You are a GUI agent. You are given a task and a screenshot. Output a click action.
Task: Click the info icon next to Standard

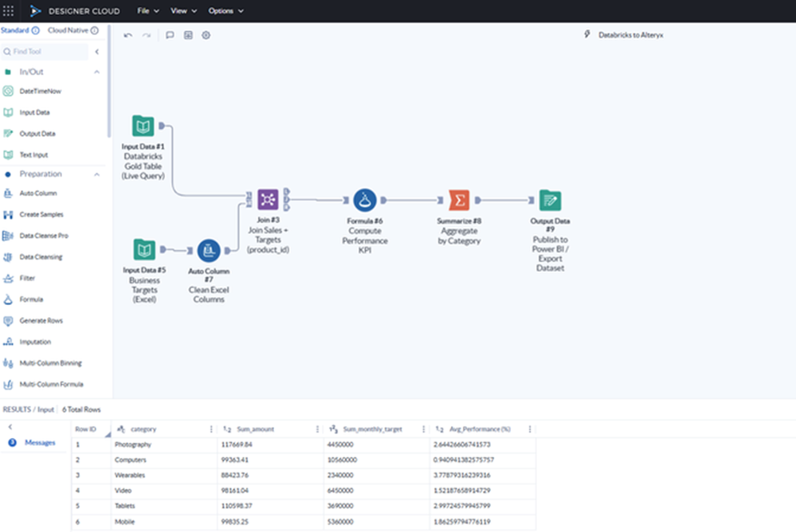36,30
